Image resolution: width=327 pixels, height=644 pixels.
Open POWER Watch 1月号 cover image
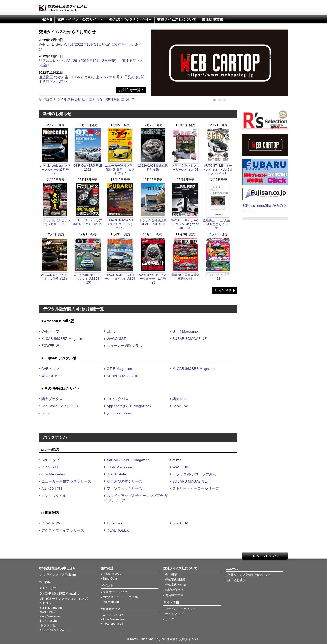click(153, 254)
